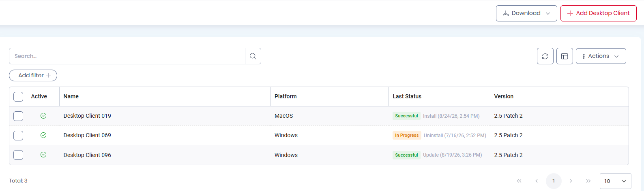Viewport: 644px width, 191px height.
Task: Click the Add Desktop Client button
Action: point(598,13)
